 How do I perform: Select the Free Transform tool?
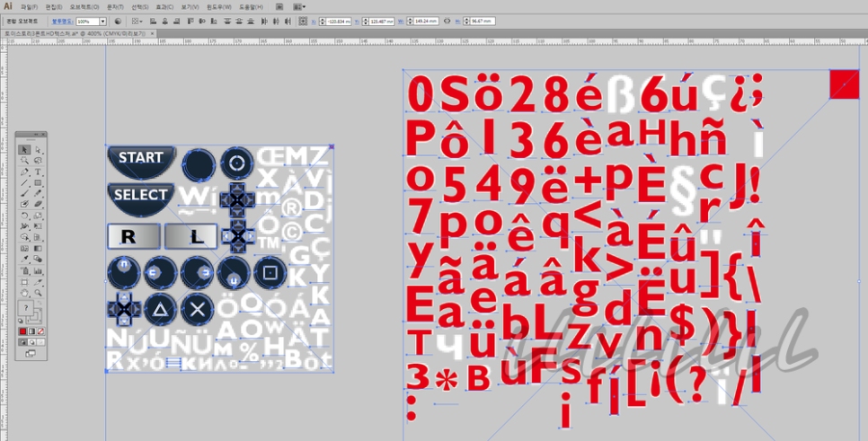[x=39, y=225]
